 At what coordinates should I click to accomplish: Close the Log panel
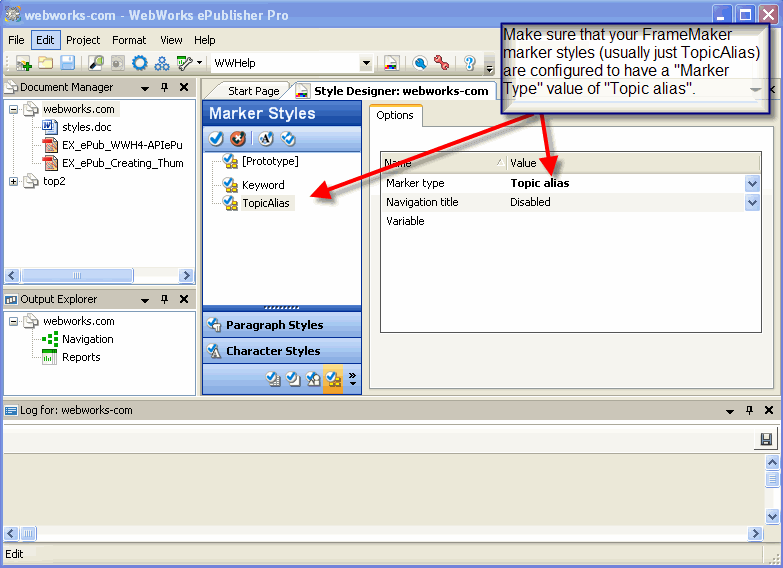(x=769, y=410)
